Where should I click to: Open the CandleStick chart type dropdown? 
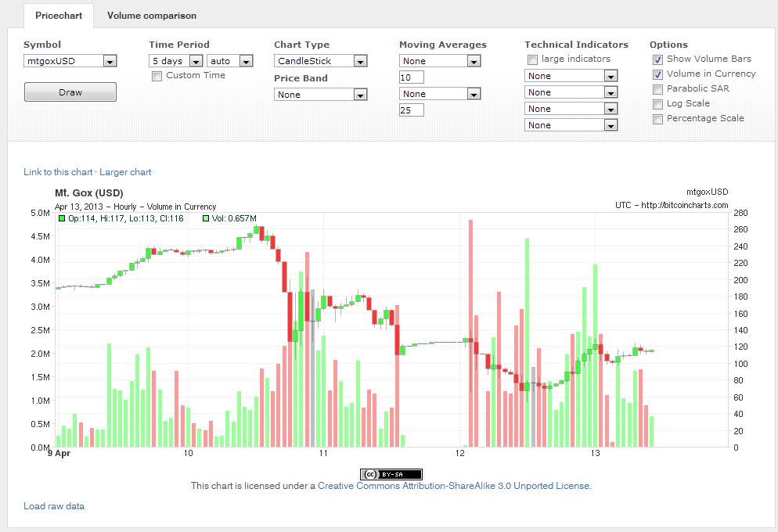pyautogui.click(x=321, y=61)
